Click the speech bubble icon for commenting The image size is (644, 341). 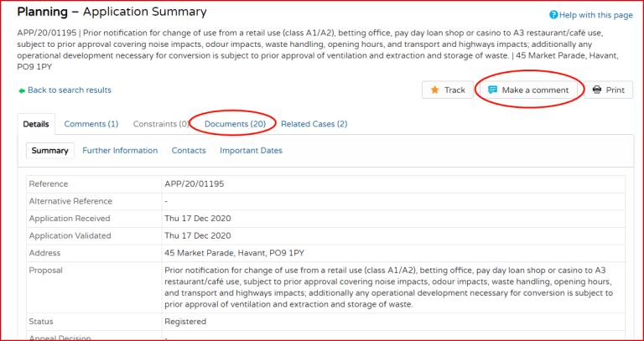[492, 90]
